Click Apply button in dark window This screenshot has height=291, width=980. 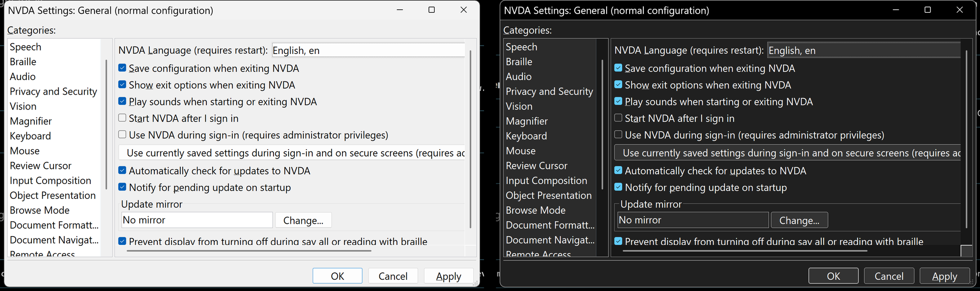coord(945,276)
